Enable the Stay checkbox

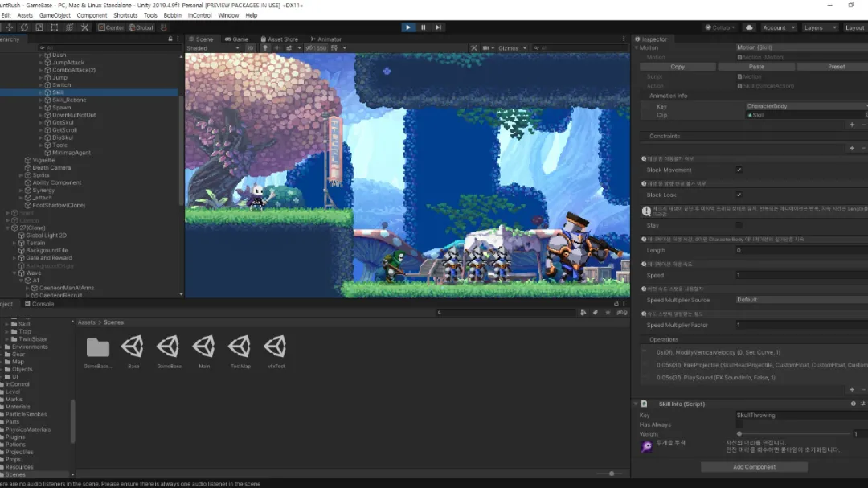(x=739, y=225)
